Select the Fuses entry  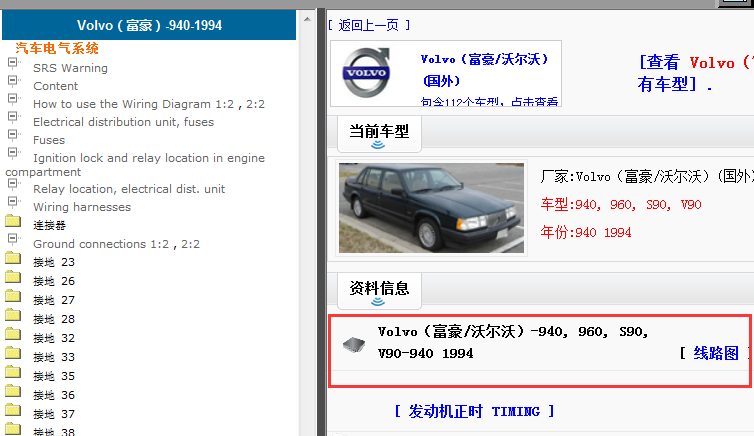[x=49, y=140]
